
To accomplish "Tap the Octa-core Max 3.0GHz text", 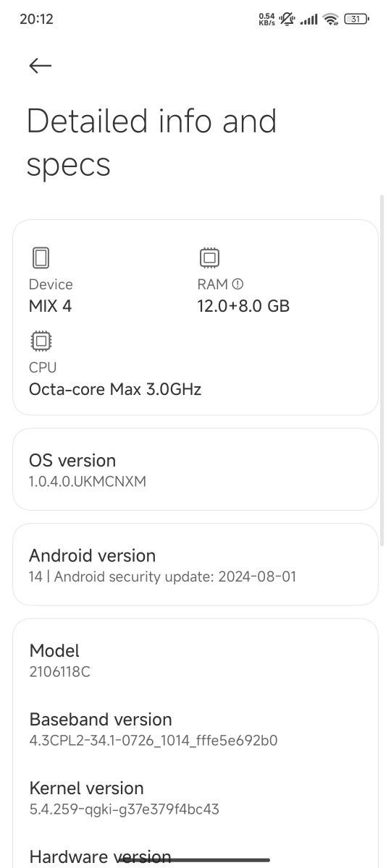I will pyautogui.click(x=115, y=389).
